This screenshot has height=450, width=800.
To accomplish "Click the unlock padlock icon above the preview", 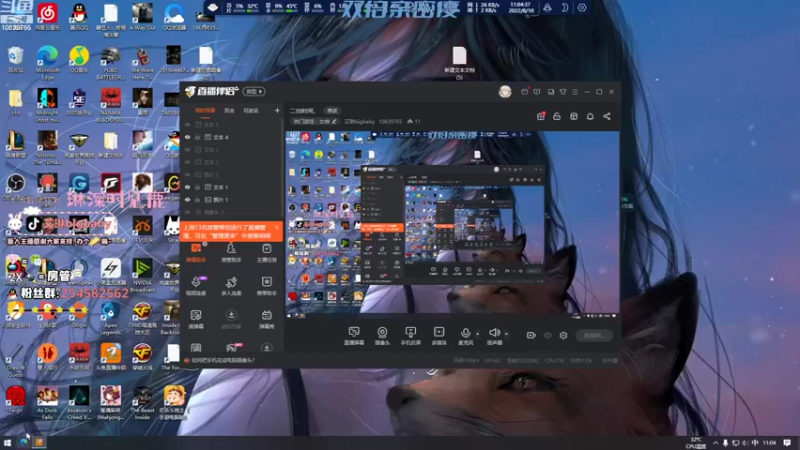I will coord(557,116).
